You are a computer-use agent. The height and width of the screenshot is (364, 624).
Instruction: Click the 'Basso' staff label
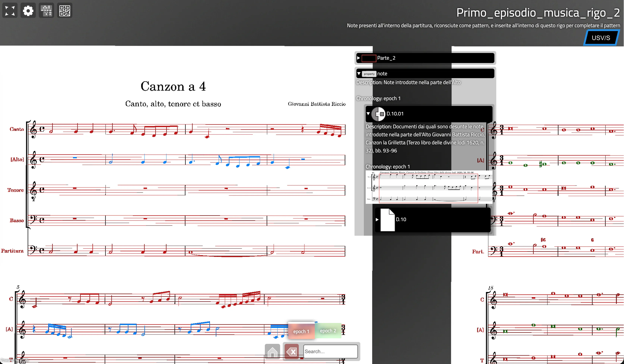[x=17, y=220]
